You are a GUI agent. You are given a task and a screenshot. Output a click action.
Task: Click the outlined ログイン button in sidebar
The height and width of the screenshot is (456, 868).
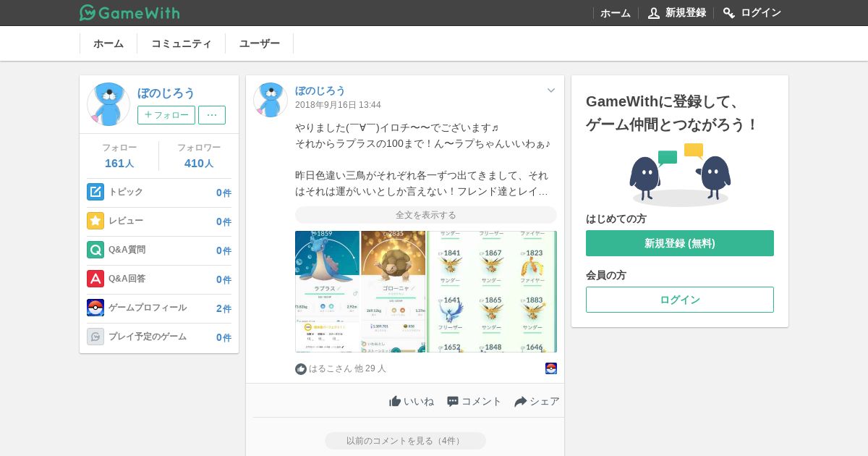[x=680, y=300]
